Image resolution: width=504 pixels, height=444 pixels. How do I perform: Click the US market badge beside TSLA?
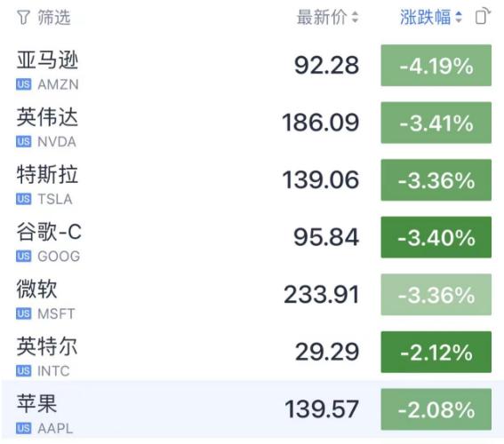pyautogui.click(x=23, y=199)
